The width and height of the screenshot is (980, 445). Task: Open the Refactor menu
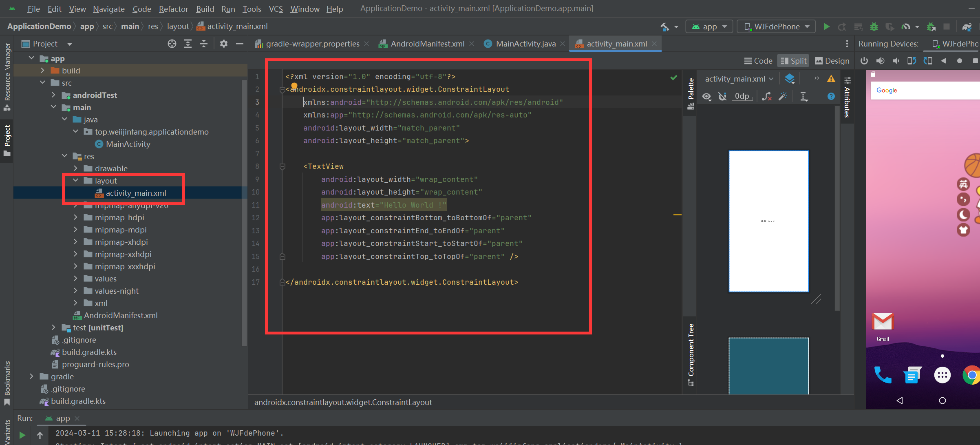[173, 9]
